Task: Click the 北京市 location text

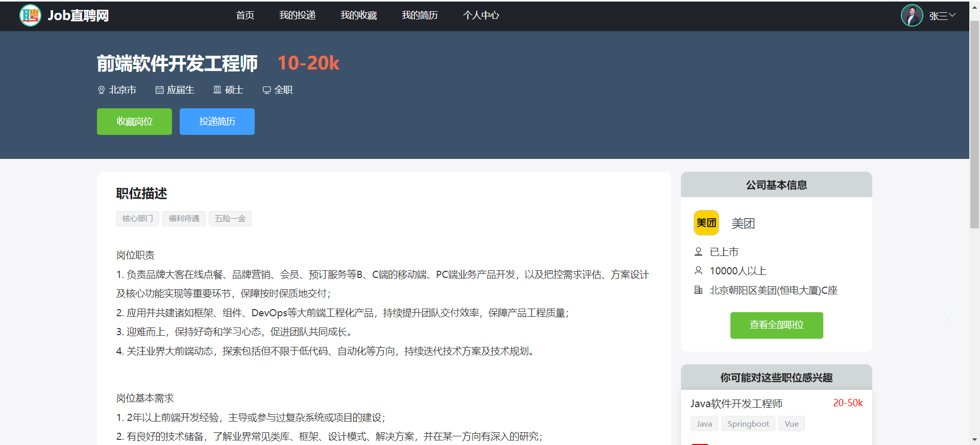Action: coord(122,90)
